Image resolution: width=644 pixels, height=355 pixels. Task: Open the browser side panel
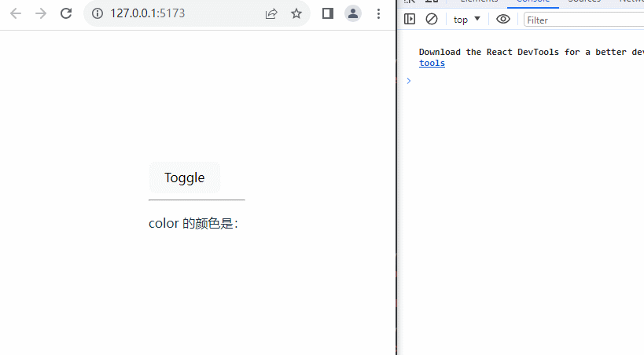coord(328,13)
